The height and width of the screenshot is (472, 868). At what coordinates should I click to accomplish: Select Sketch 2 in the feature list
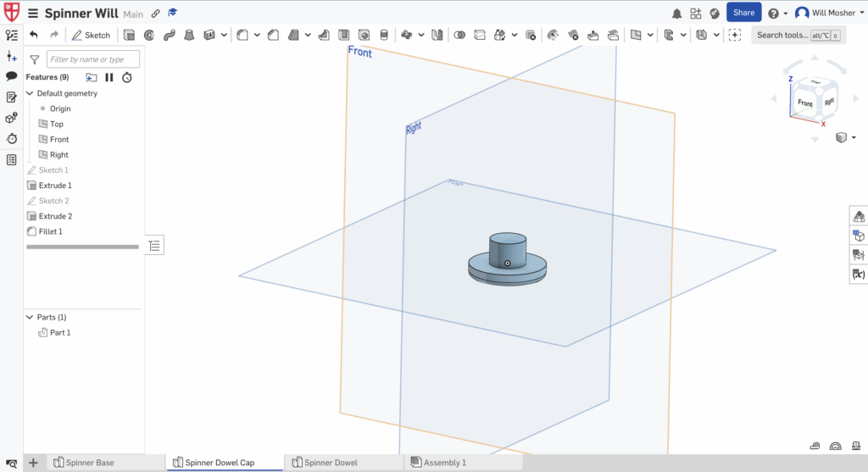click(x=53, y=201)
